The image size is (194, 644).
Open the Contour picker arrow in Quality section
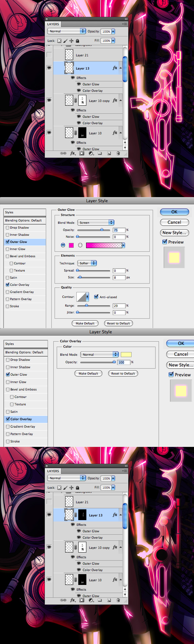point(87,297)
